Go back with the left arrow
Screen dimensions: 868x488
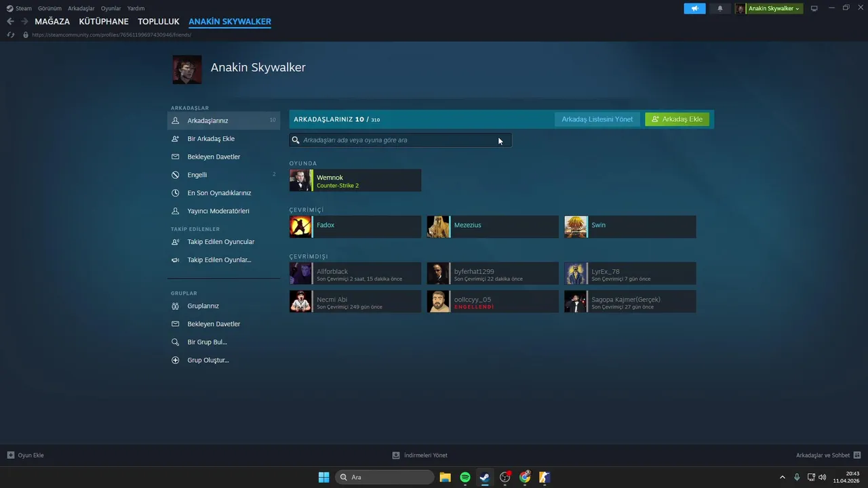coord(10,22)
